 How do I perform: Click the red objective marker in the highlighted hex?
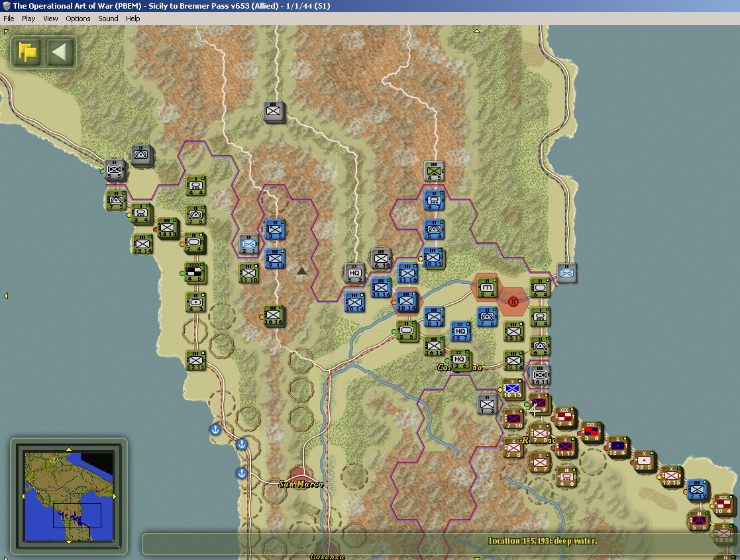click(513, 302)
